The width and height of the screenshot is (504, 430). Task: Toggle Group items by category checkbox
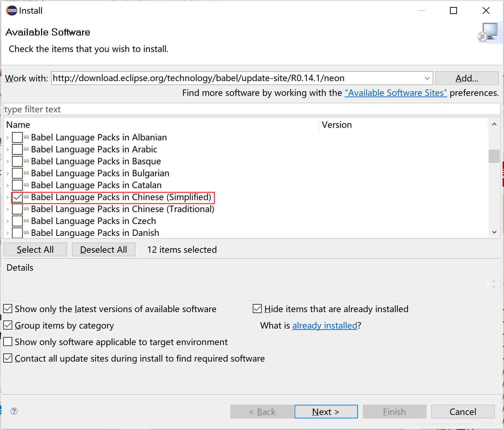(x=8, y=325)
